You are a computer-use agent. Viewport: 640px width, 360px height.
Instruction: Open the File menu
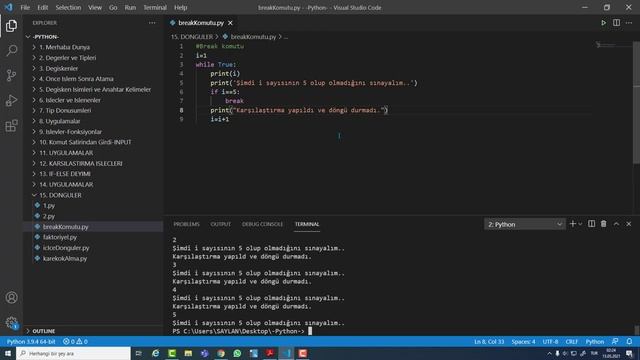[x=25, y=7]
